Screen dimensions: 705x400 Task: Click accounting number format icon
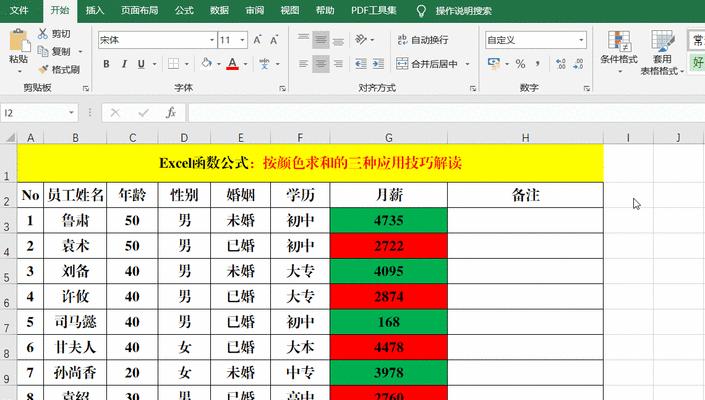(x=494, y=64)
